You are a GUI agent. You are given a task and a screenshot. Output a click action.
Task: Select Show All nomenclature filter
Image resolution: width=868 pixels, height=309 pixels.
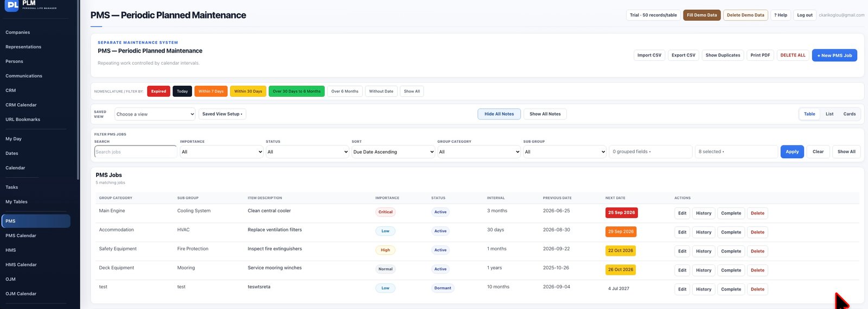[x=412, y=91]
